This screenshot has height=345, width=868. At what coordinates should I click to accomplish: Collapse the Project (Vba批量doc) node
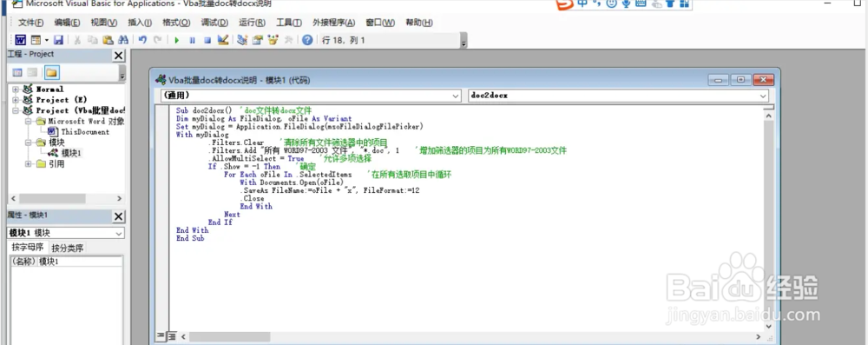point(15,110)
